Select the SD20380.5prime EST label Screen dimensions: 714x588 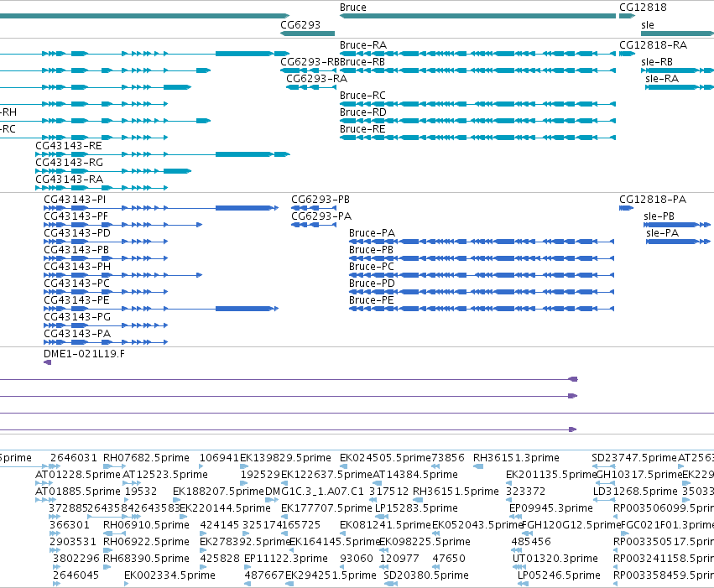click(x=426, y=575)
